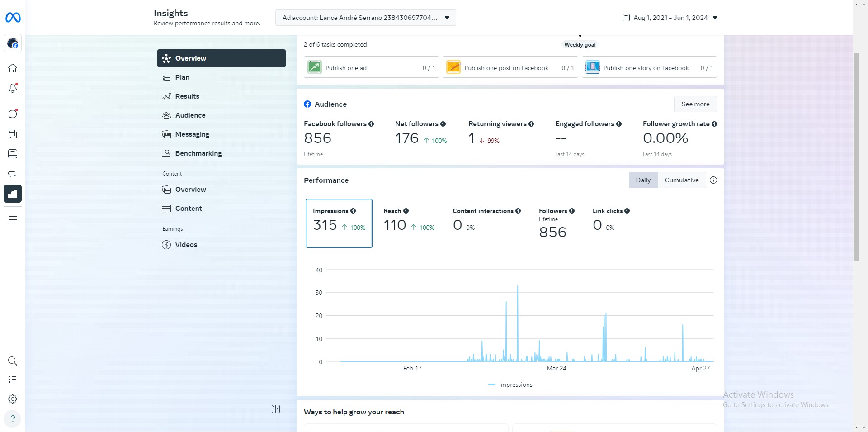868x432 pixels.
Task: Click the '2 of 6 tasks completed' text
Action: [x=335, y=44]
